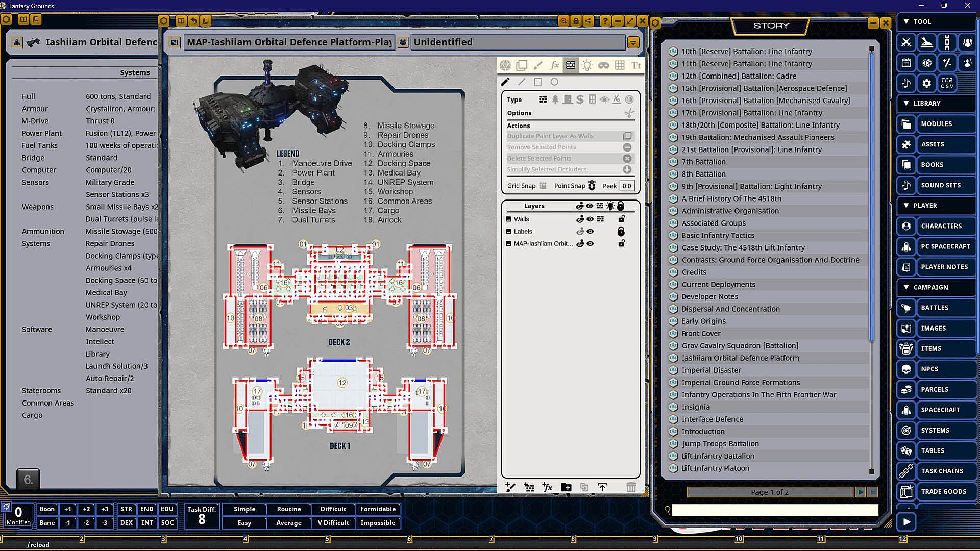Open the image window menu dropdown
The width and height of the screenshot is (980, 551).
point(633,42)
